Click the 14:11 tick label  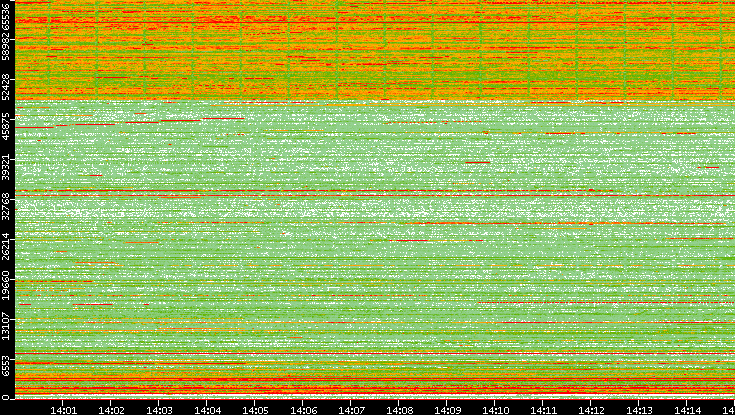point(543,411)
